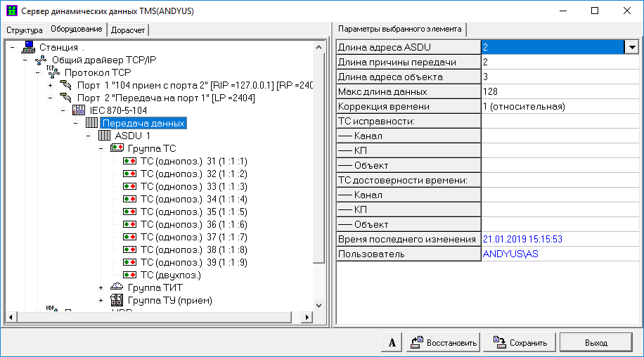
Task: Click the Общий драйвер TCP/IP network icon
Action: tap(41, 60)
